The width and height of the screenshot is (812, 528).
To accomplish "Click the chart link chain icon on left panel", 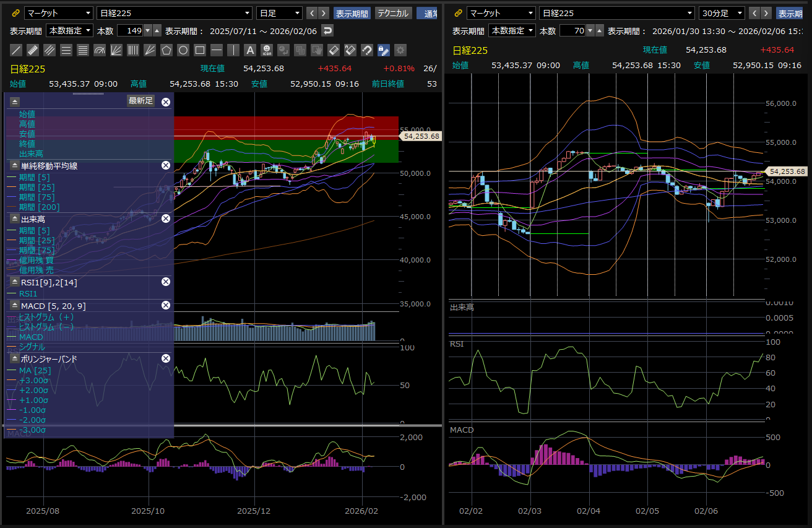I will (16, 13).
